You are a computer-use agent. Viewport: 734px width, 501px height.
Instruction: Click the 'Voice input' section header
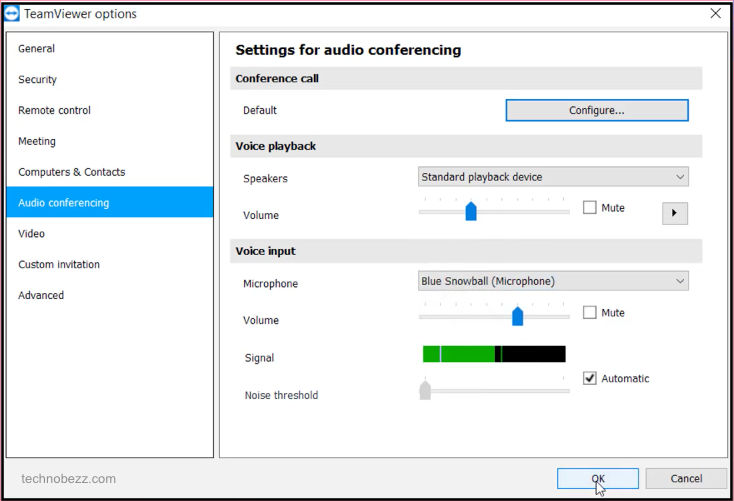click(466, 251)
